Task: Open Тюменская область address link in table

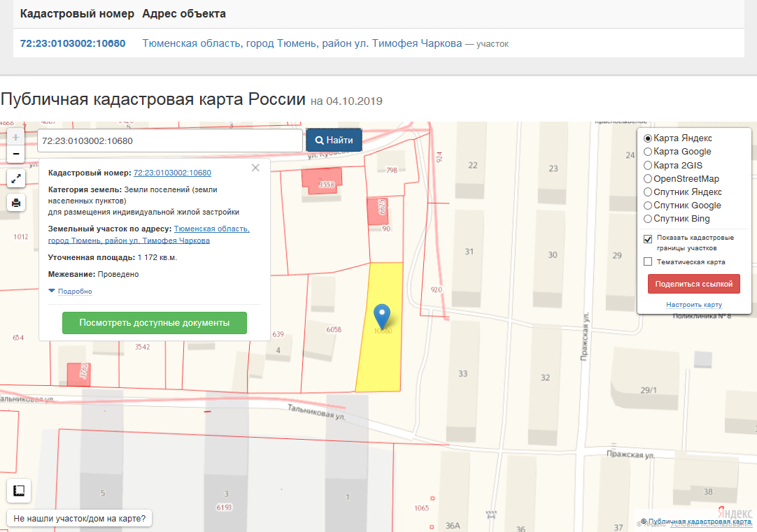Action: 302,43
